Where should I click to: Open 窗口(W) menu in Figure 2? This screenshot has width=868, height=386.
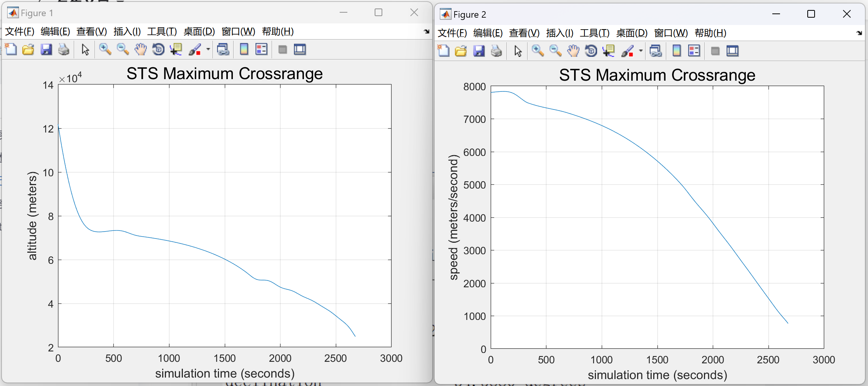click(x=671, y=33)
